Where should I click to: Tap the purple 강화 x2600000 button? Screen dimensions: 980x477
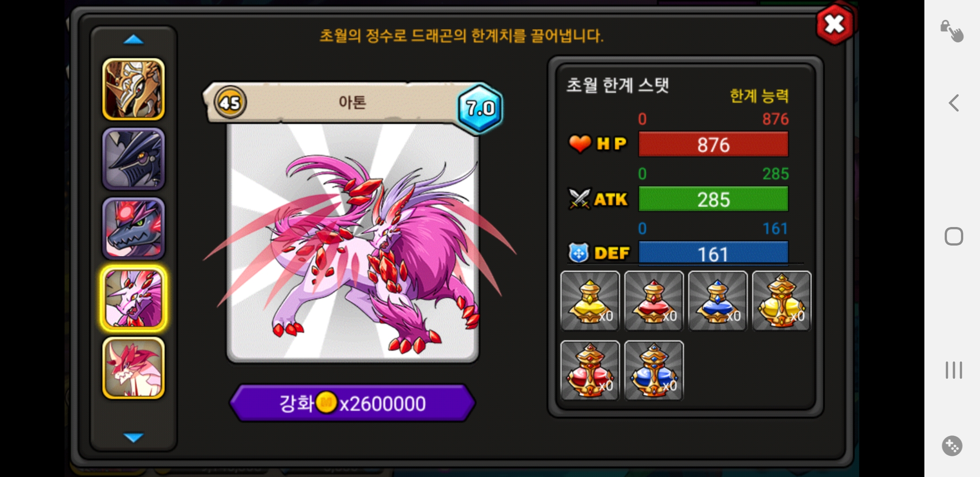coord(352,403)
